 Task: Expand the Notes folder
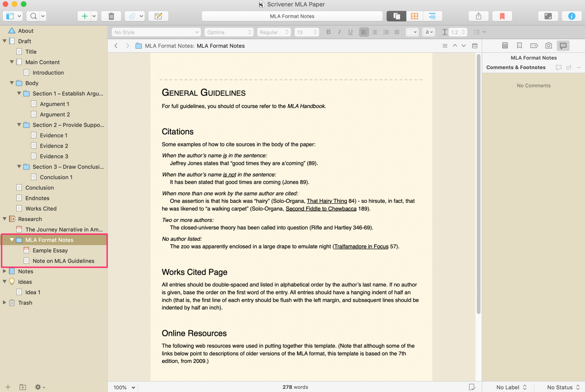(x=5, y=271)
